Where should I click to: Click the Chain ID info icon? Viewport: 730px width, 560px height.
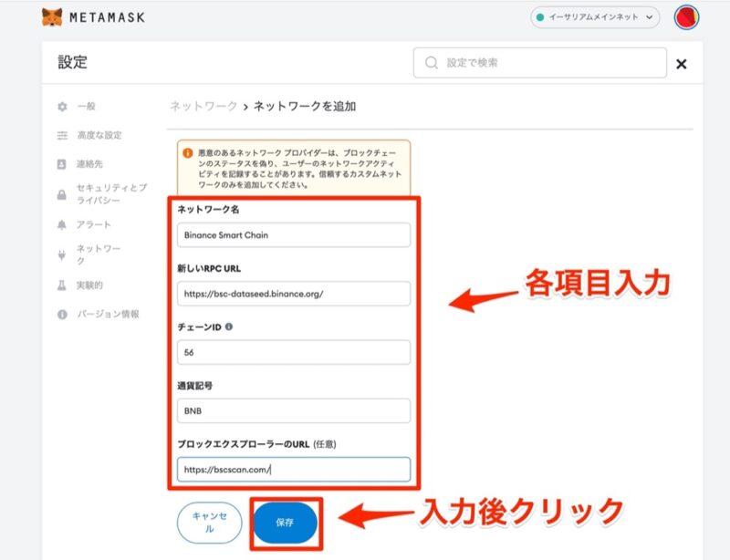click(229, 327)
